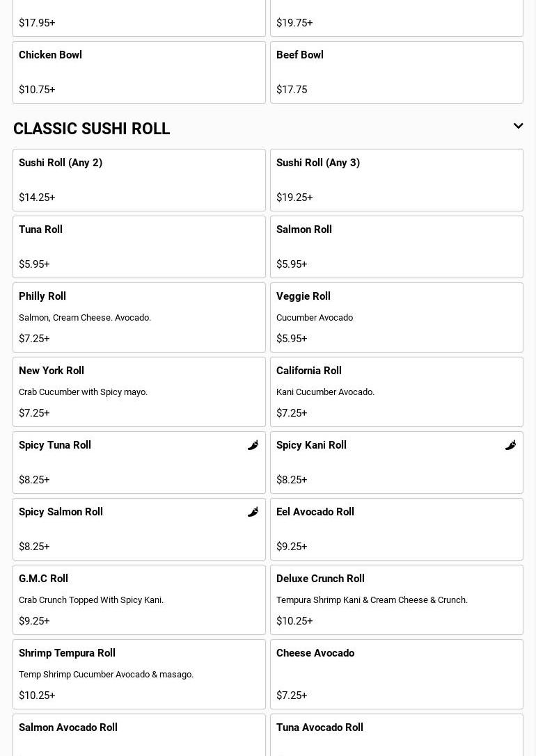Open the New York Roll item
Viewport: 536px width, 756px height.
[x=139, y=392]
